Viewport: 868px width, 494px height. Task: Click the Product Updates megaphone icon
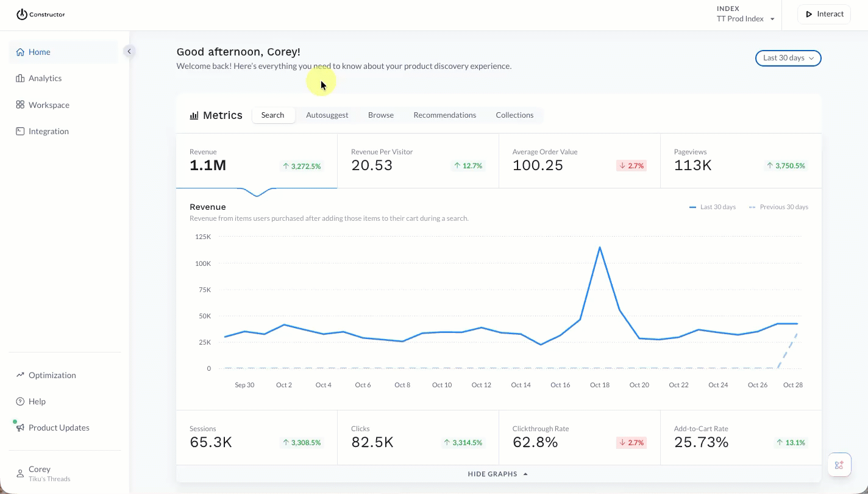click(x=20, y=428)
